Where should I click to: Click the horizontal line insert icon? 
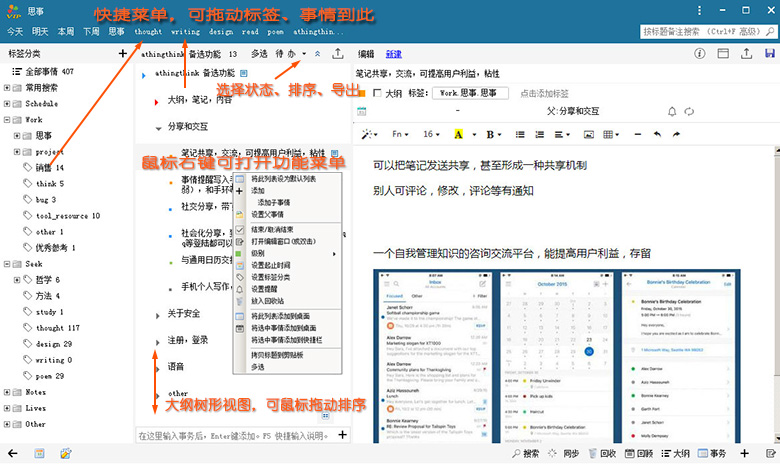pyautogui.click(x=638, y=134)
